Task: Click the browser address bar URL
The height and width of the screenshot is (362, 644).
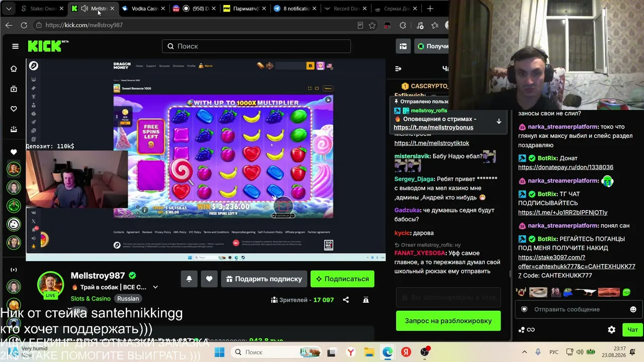Action: coord(84,25)
